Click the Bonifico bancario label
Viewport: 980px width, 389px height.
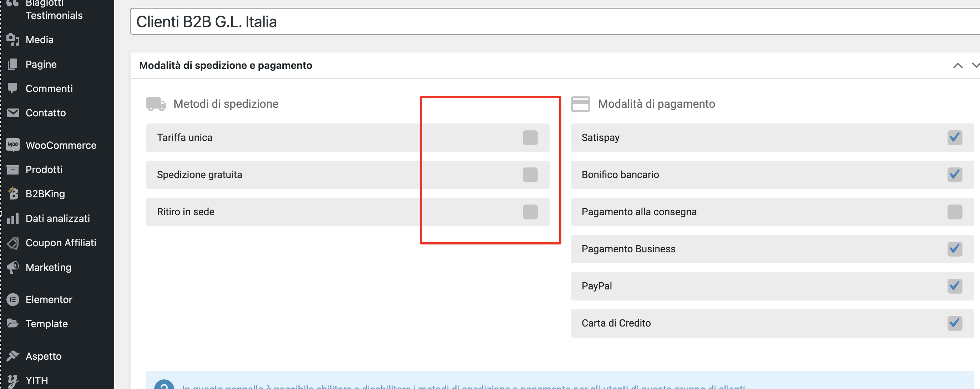pos(620,175)
